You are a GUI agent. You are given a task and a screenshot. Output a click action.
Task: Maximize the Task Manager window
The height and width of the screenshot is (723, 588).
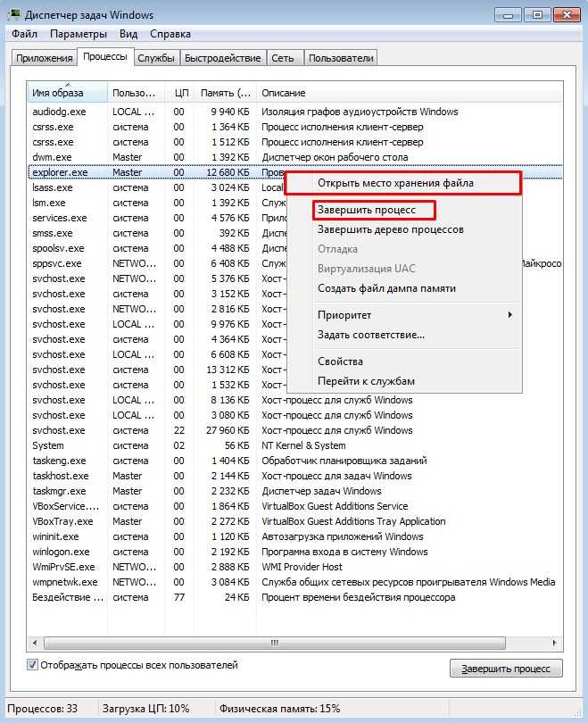537,15
